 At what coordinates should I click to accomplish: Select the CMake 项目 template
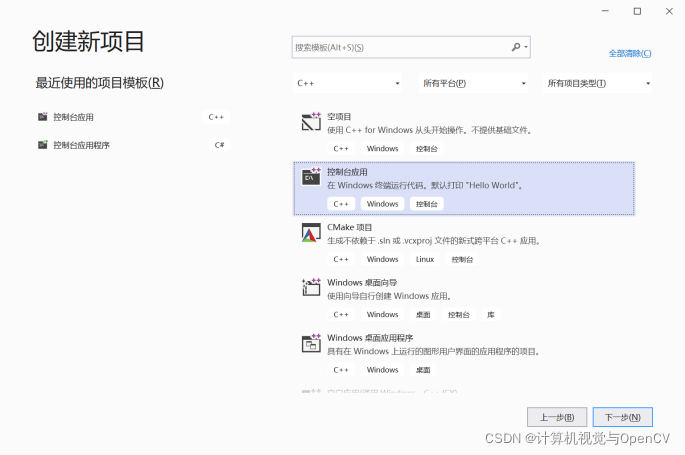pyautogui.click(x=464, y=243)
